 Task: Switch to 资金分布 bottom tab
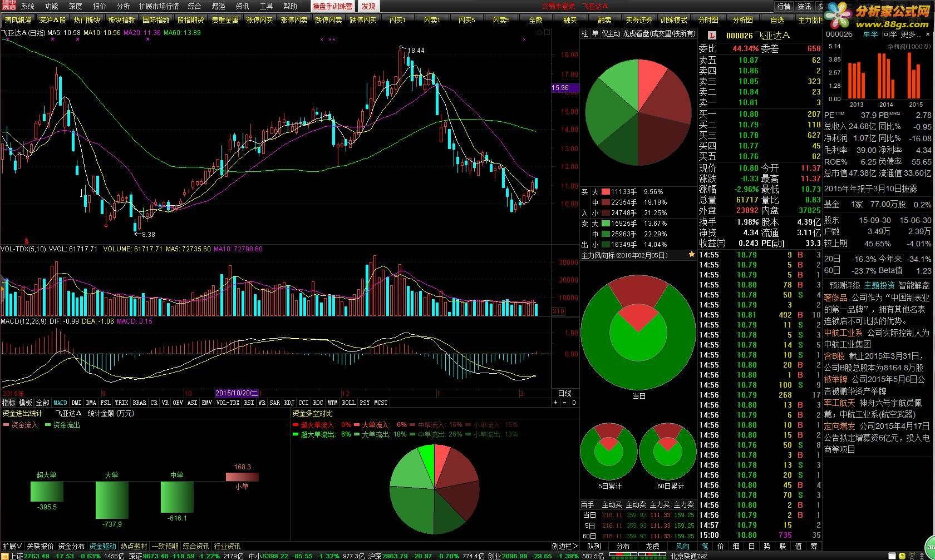pyautogui.click(x=72, y=546)
